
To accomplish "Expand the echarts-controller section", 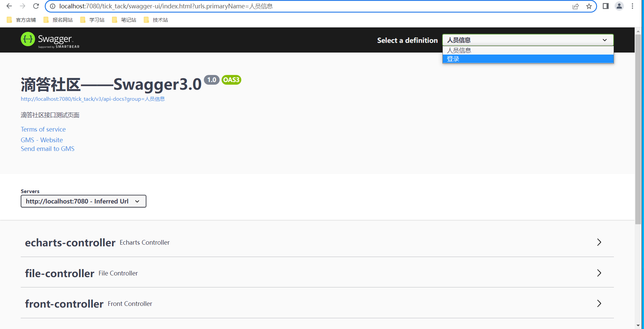I will [x=317, y=242].
